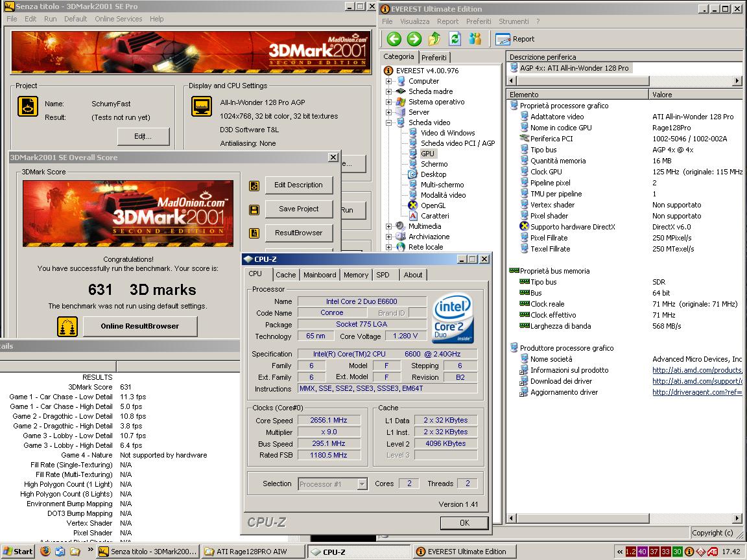Click the Save Project button
747x560 pixels.
[299, 209]
